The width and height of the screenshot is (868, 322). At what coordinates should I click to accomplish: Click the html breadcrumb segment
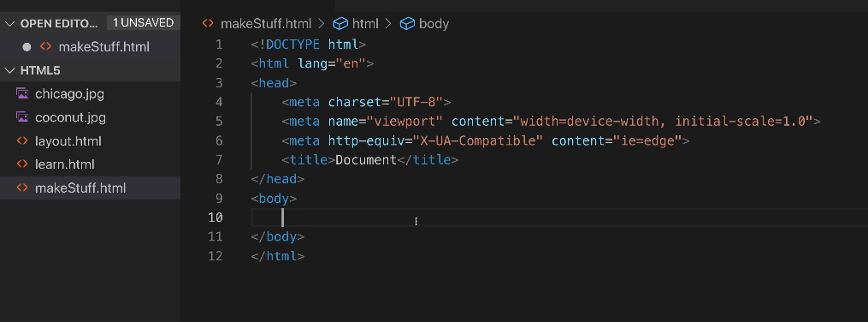[x=365, y=24]
